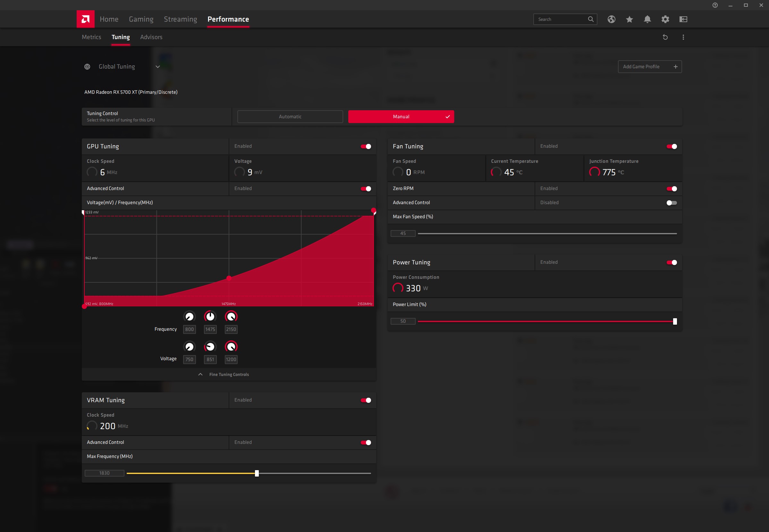Enable Fan Tuning Advanced Control
Screen dimensions: 769x532
pos(672,203)
